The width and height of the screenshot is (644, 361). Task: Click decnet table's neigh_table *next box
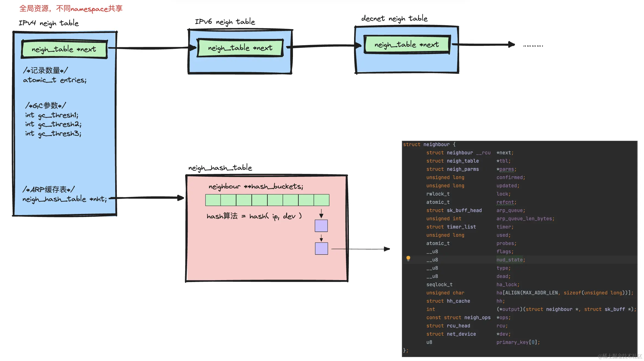click(x=406, y=44)
